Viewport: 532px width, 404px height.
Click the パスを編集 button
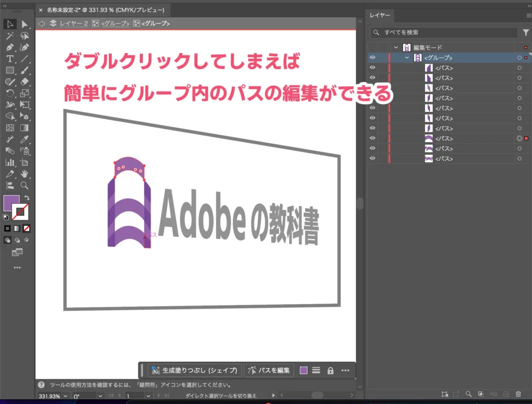269,370
